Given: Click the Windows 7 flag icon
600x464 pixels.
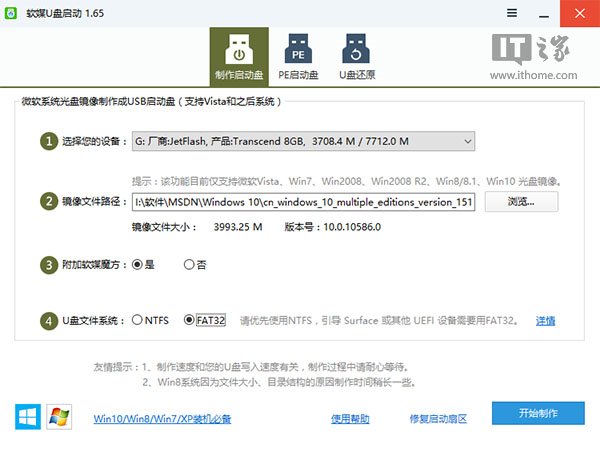Looking at the screenshot, I should (x=59, y=417).
